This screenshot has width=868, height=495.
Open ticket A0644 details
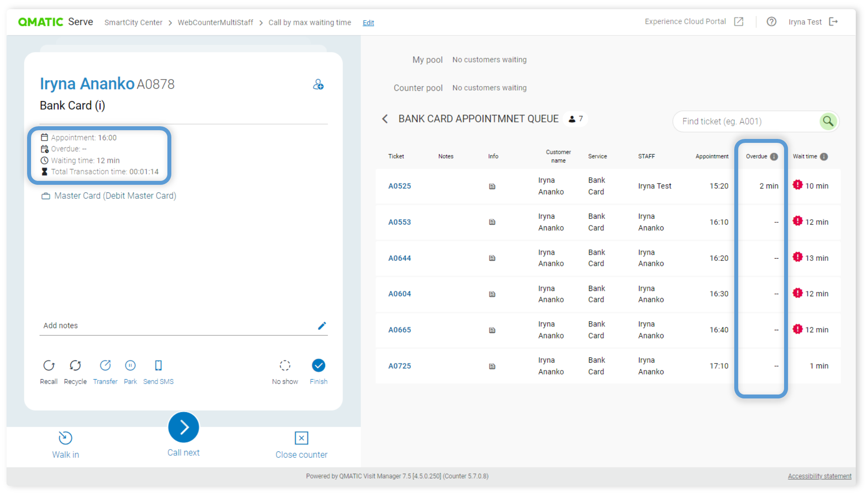pyautogui.click(x=399, y=258)
